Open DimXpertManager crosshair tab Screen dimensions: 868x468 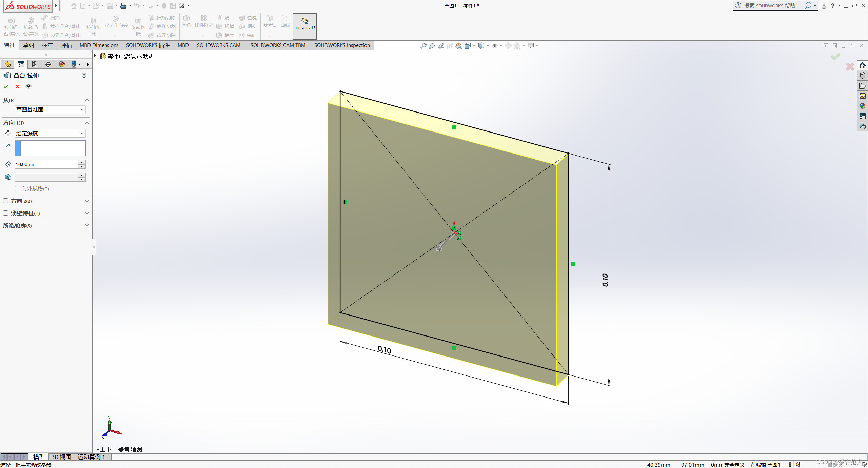click(48, 64)
